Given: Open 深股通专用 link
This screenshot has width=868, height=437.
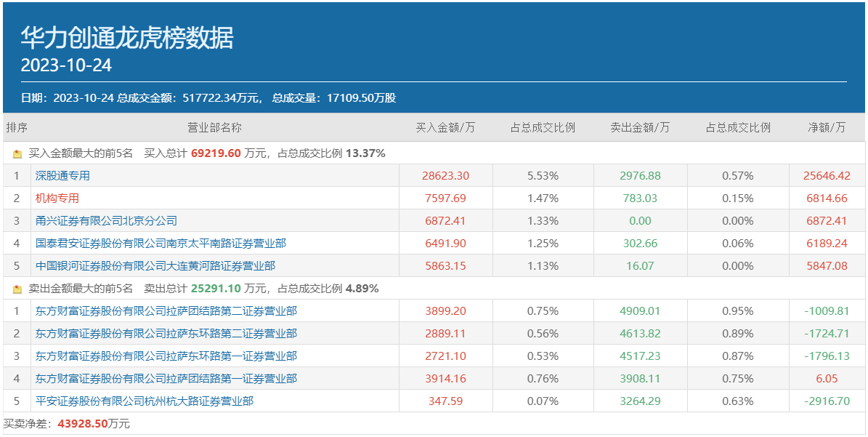Looking at the screenshot, I should tap(62, 176).
